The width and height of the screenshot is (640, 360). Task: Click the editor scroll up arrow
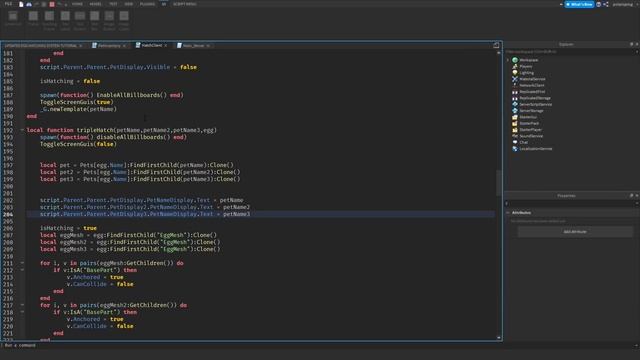[x=498, y=53]
